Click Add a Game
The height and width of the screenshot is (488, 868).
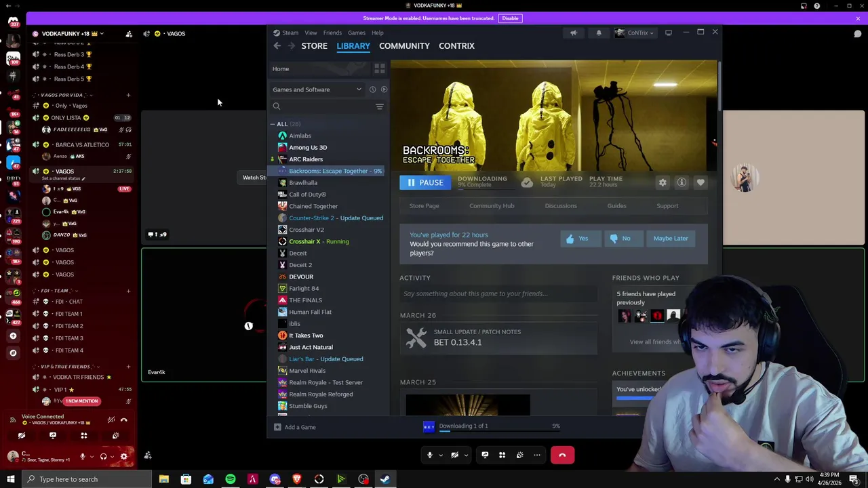click(295, 427)
